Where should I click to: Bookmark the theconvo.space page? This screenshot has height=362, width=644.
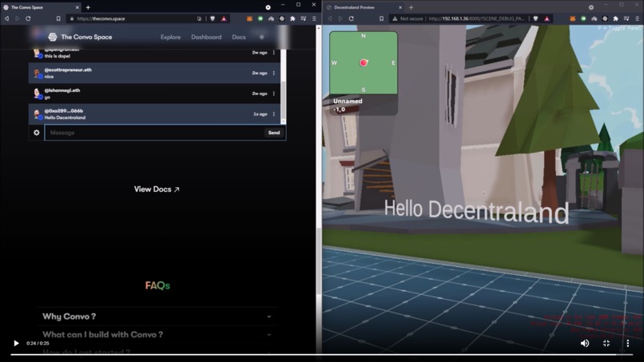pos(58,18)
